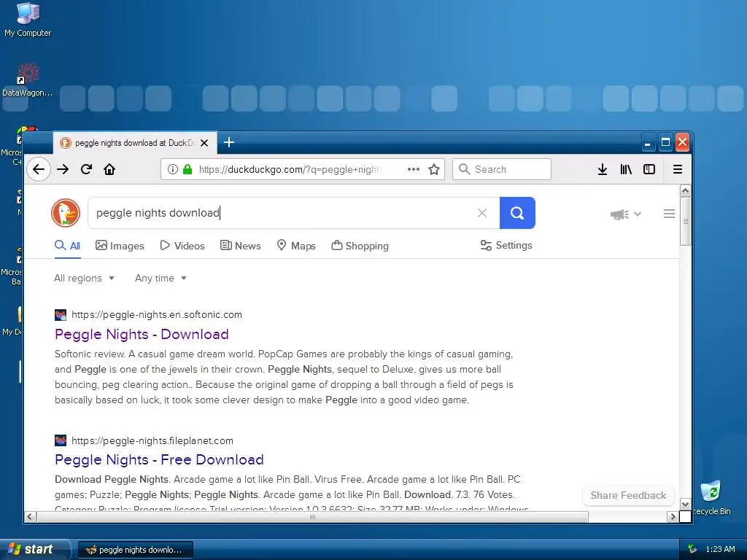
Task: Open DuckDuckGo search Settings
Action: (x=506, y=245)
